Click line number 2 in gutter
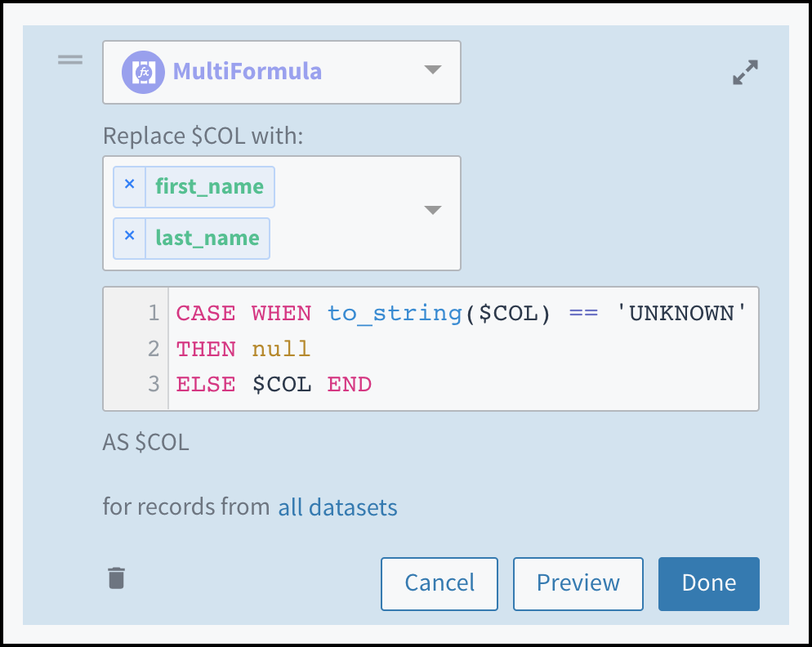 point(153,349)
